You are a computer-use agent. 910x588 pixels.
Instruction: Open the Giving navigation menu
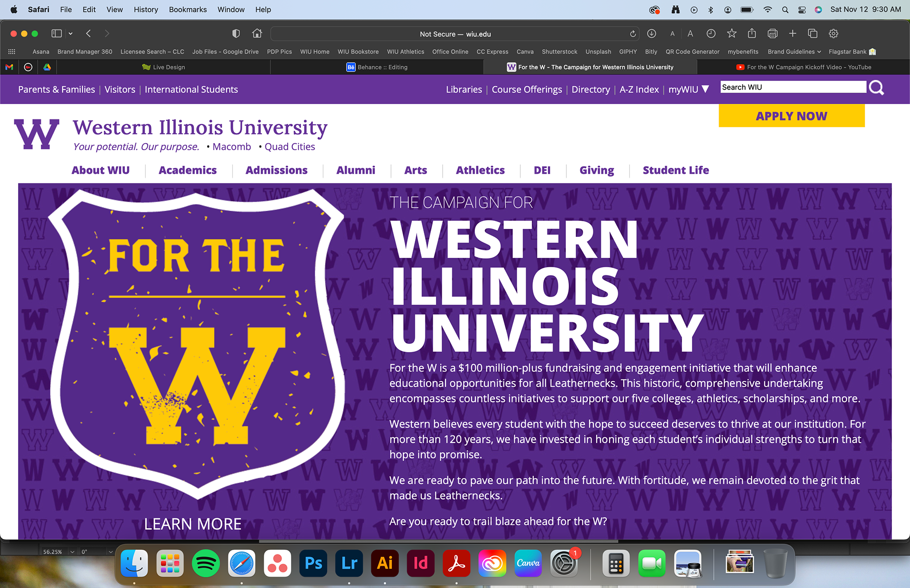coord(597,170)
